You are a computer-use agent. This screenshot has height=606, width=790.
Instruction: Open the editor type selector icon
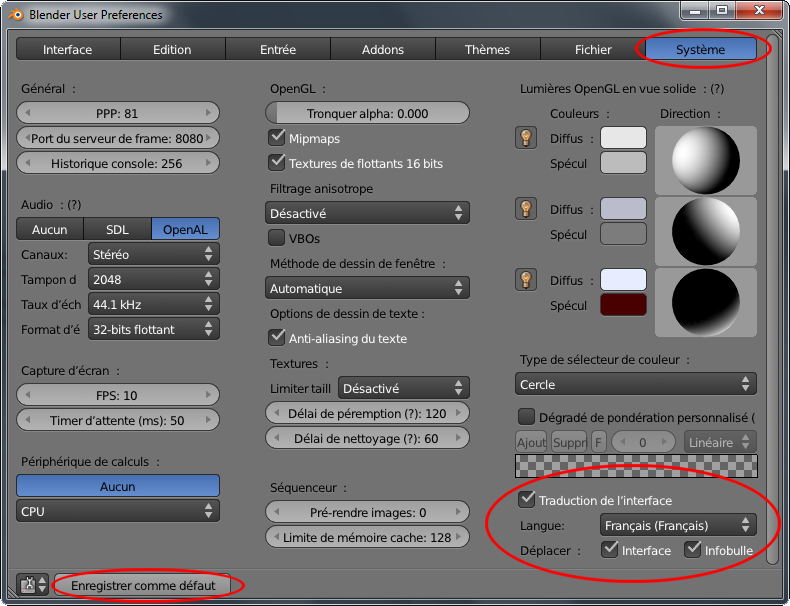pos(33,585)
